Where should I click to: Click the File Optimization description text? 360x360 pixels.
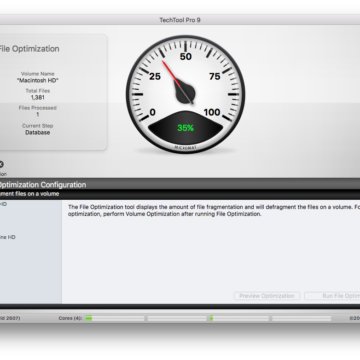(214, 210)
